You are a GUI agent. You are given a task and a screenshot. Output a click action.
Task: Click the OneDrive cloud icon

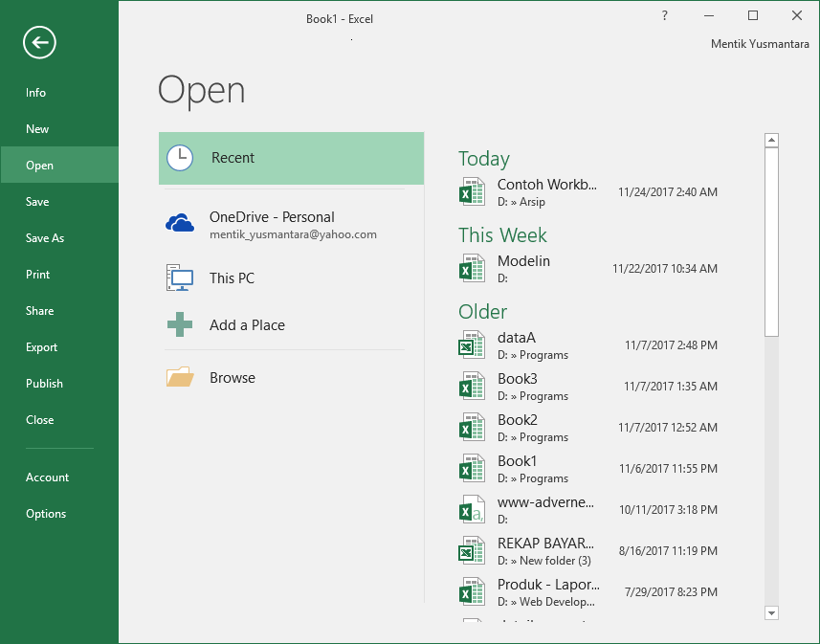coord(180,223)
